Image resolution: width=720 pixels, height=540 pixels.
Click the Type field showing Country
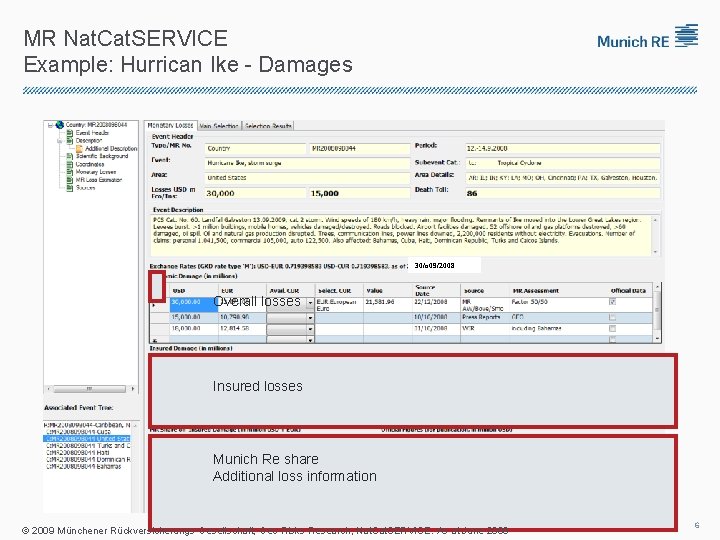(255, 148)
